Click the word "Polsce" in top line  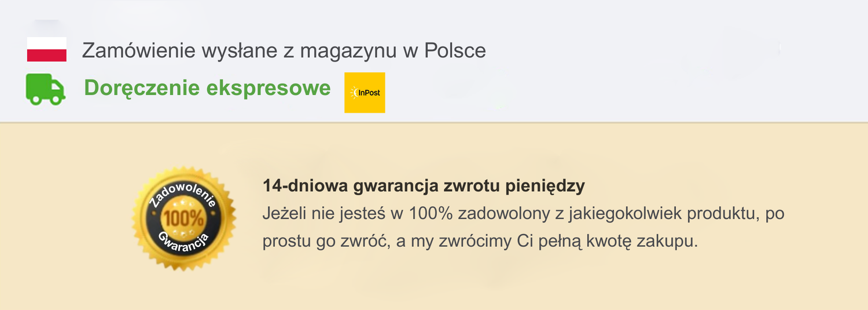(x=455, y=51)
